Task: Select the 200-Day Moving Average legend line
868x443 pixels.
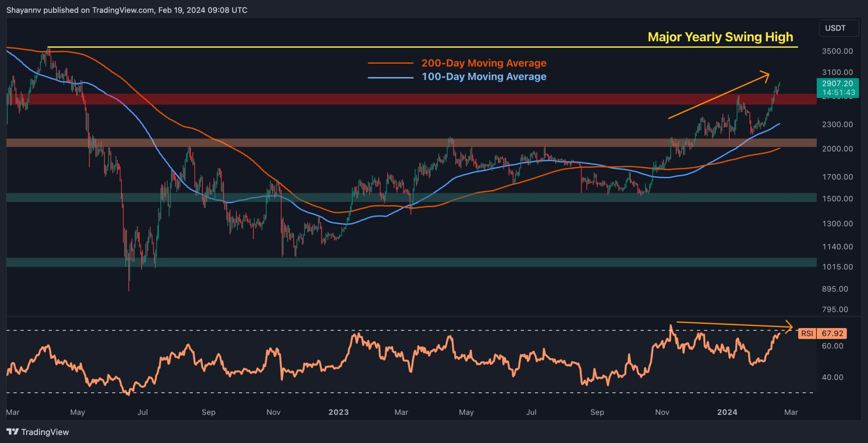Action: coord(390,63)
